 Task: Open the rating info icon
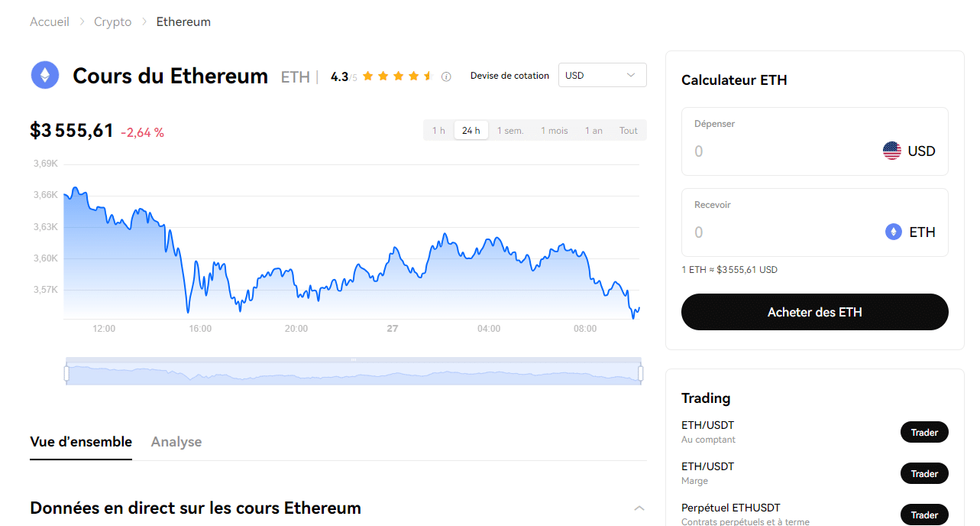click(446, 76)
